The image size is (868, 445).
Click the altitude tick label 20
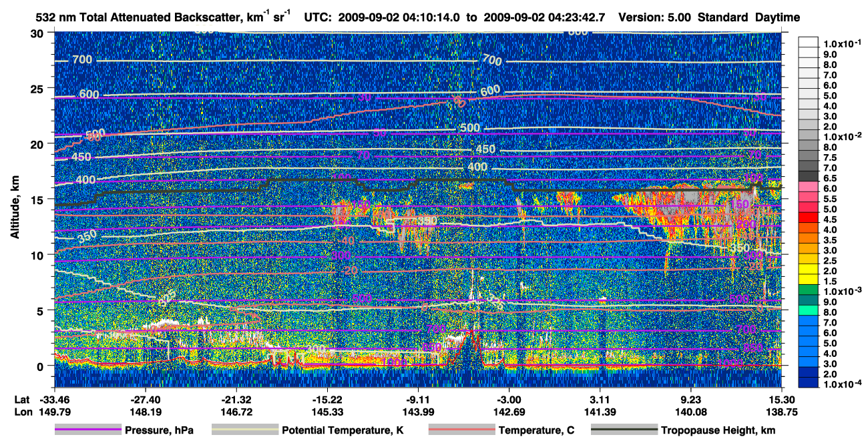[39, 144]
